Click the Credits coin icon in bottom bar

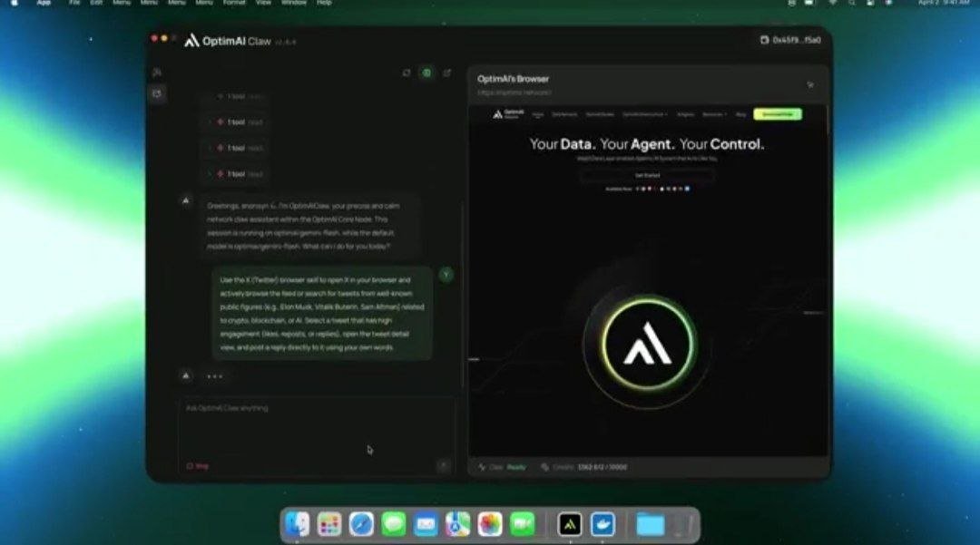pos(544,467)
